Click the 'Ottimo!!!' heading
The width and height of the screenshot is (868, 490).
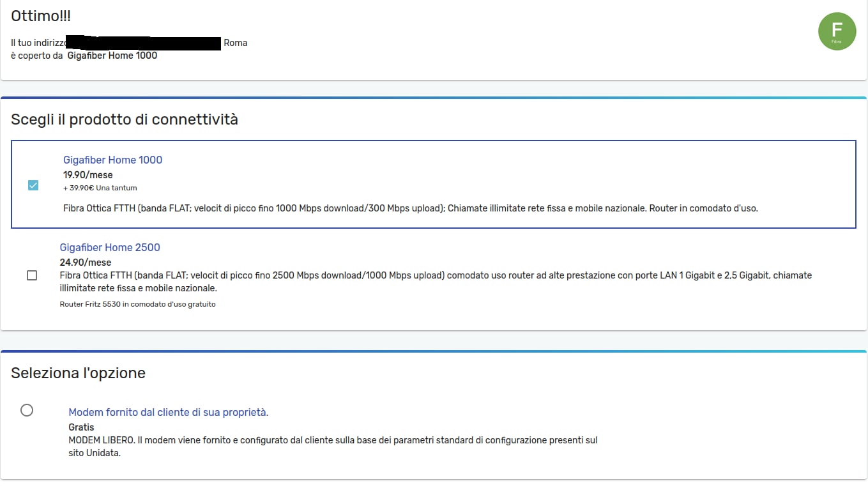41,16
